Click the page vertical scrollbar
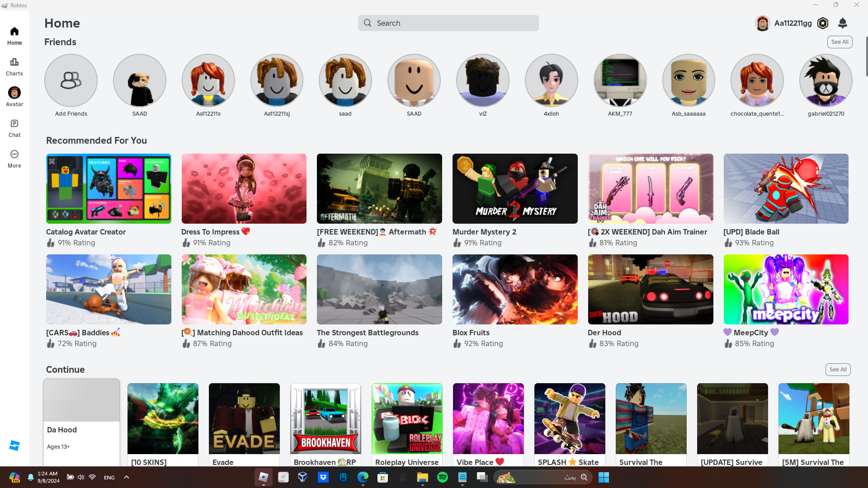 866,56
